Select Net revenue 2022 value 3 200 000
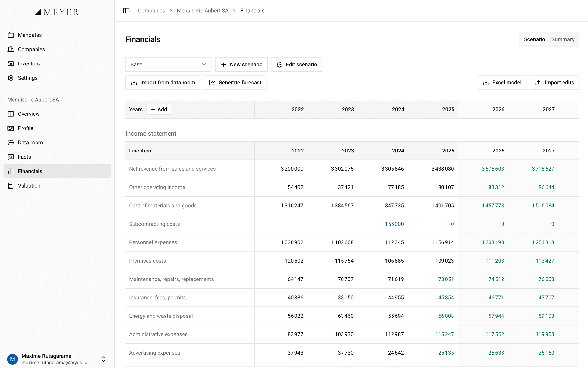 pyautogui.click(x=292, y=169)
